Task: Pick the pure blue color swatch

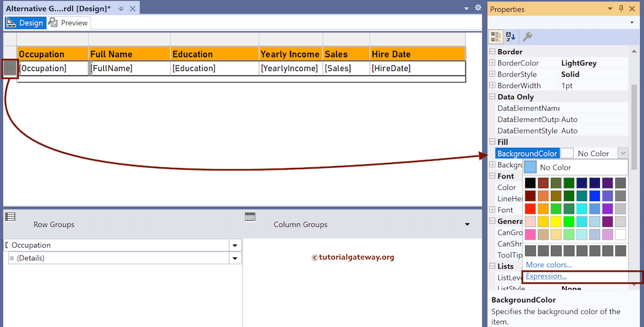Action: click(x=595, y=196)
